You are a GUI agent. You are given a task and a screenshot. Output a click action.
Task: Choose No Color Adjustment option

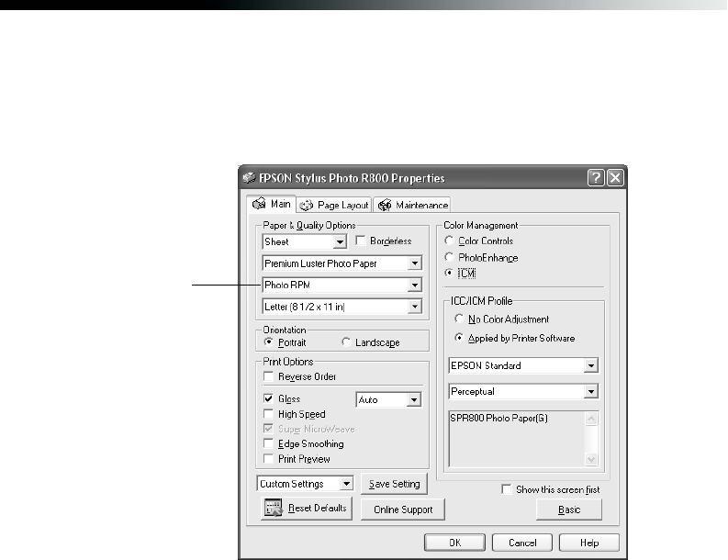[x=459, y=319]
